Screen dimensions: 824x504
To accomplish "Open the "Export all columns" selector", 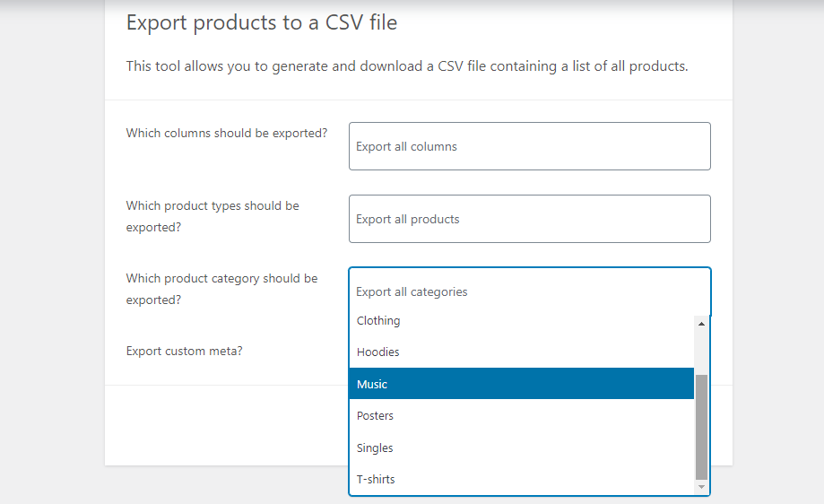I will (529, 146).
